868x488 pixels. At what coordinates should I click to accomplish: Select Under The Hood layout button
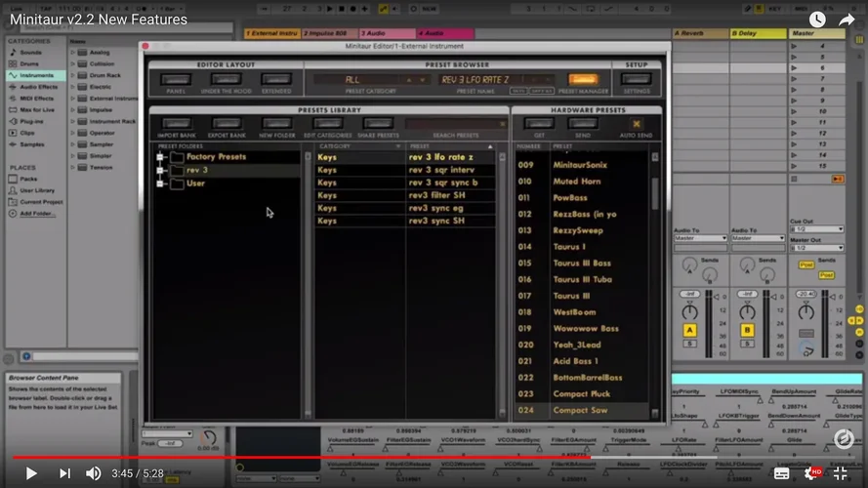[x=226, y=80]
